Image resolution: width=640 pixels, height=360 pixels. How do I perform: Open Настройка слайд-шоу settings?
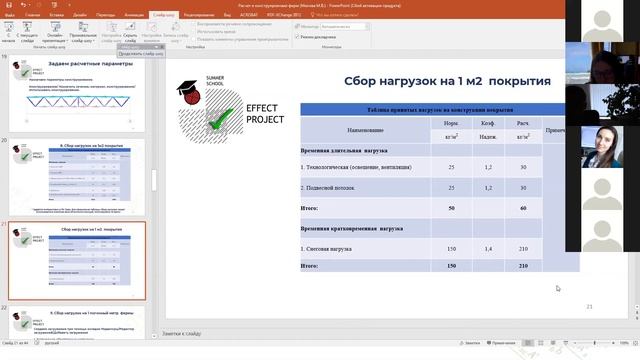click(x=111, y=32)
